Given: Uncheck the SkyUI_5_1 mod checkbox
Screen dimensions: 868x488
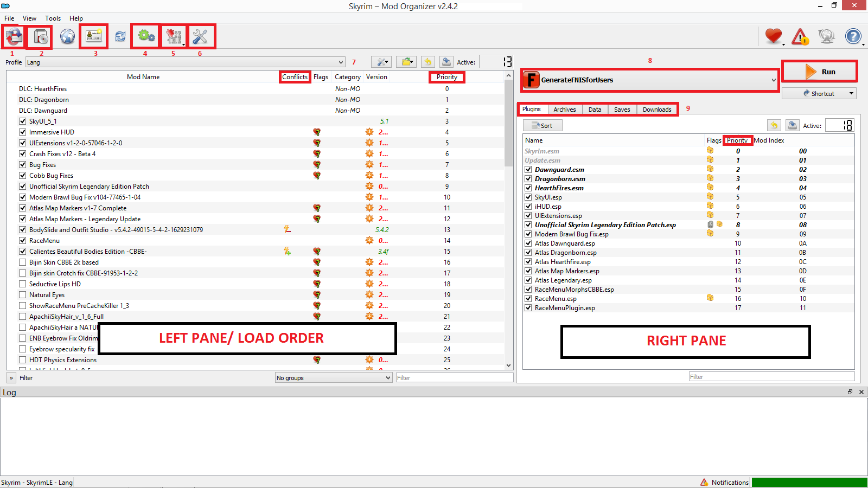Looking at the screenshot, I should click(23, 121).
